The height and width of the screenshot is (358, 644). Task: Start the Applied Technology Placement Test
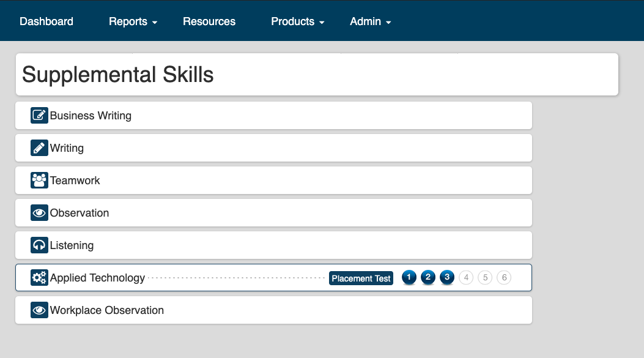[x=361, y=278]
